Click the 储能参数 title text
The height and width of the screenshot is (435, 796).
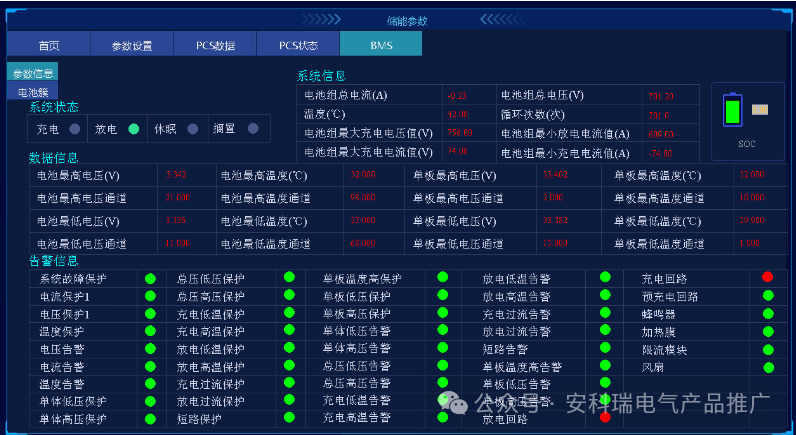[407, 20]
